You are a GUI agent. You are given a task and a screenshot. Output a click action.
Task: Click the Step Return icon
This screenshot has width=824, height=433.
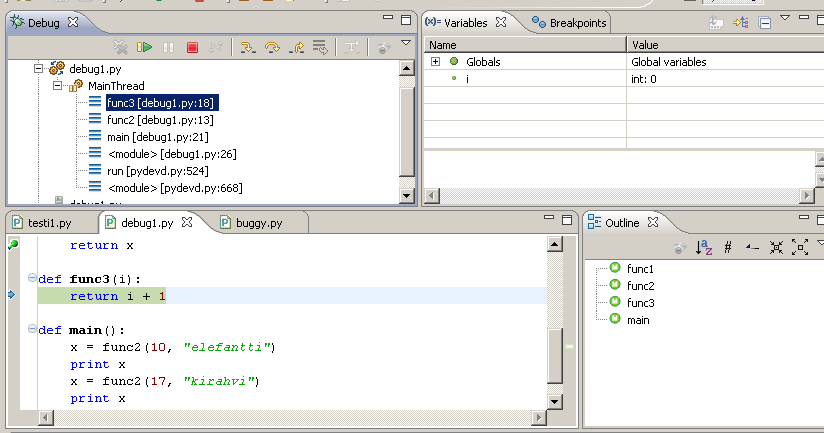pyautogui.click(x=296, y=47)
